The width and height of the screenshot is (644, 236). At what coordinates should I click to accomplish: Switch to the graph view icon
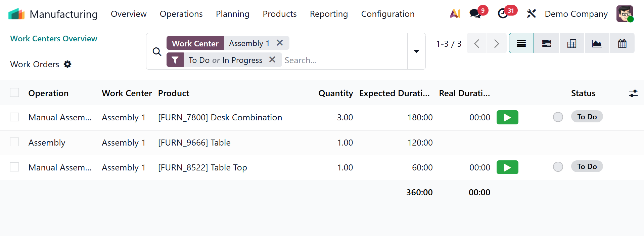click(x=597, y=43)
